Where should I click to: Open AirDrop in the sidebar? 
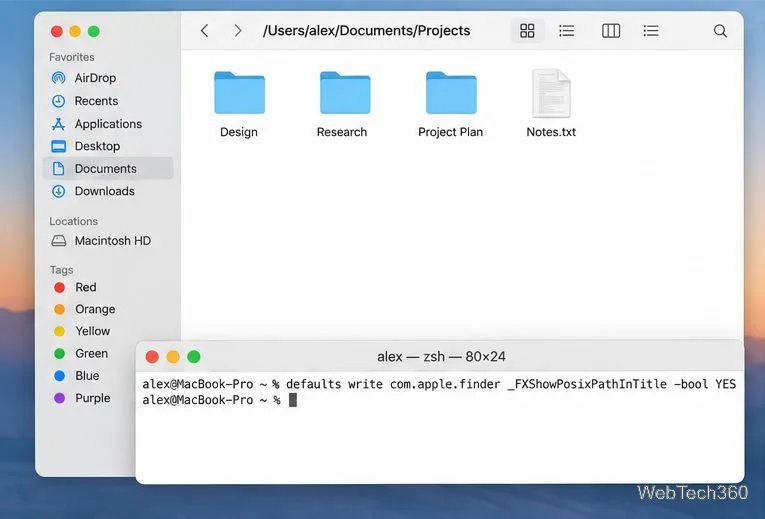coord(108,78)
